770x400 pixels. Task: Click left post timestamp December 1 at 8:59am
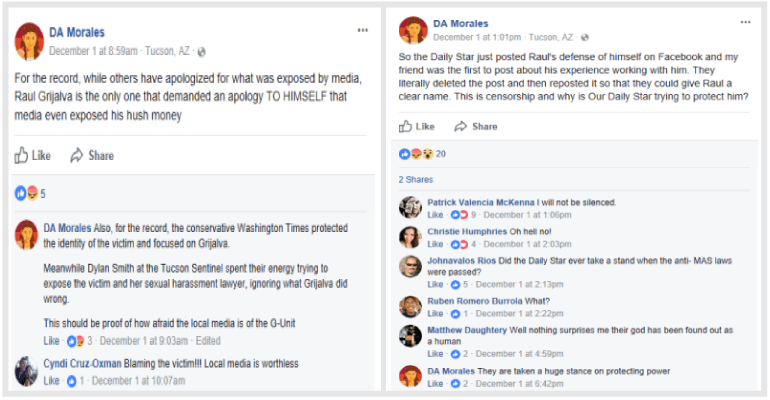pos(92,50)
